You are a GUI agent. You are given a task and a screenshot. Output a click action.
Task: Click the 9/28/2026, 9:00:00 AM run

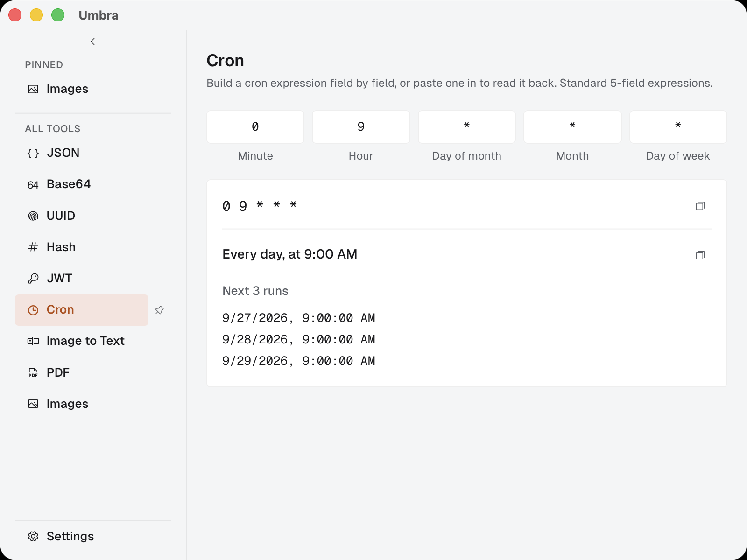[x=299, y=340]
